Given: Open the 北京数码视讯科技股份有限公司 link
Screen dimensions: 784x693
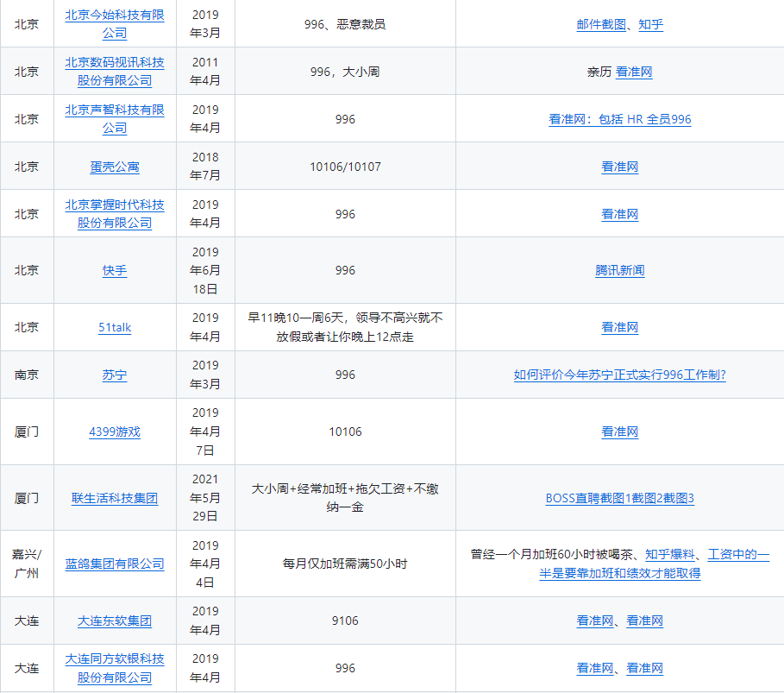Looking at the screenshot, I should point(115,72).
